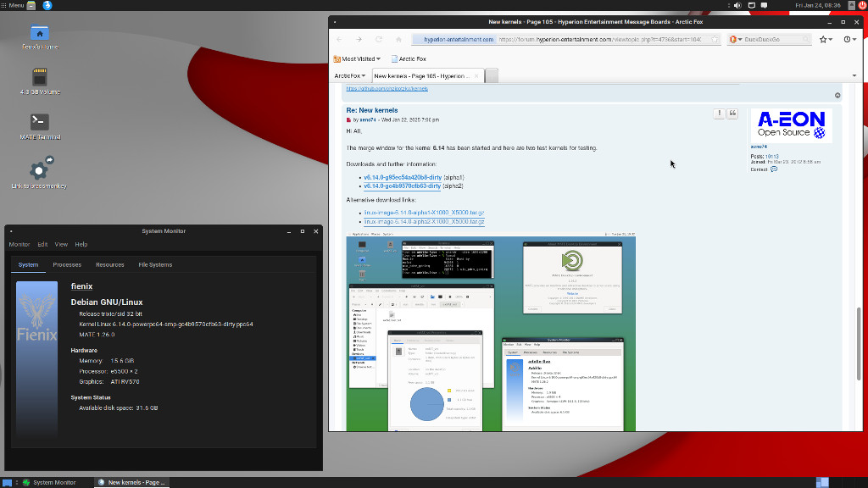Launch the file manager from the top panel
The width and height of the screenshot is (868, 488).
31,6
